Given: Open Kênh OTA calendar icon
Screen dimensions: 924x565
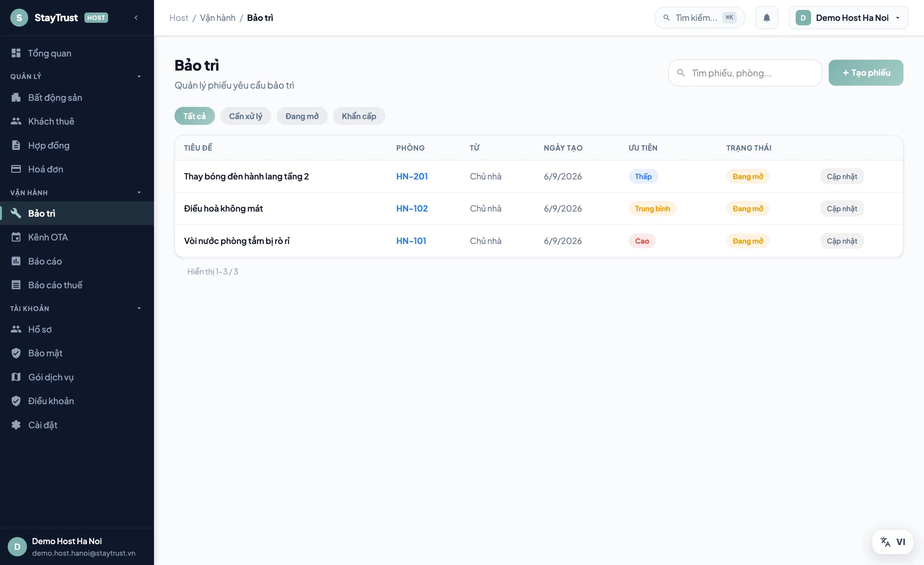Looking at the screenshot, I should 16,237.
